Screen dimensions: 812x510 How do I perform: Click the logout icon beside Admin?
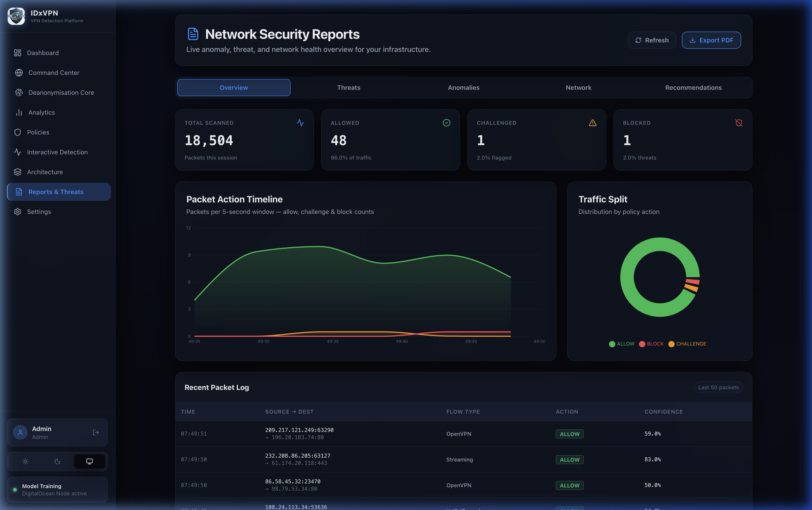tap(95, 432)
